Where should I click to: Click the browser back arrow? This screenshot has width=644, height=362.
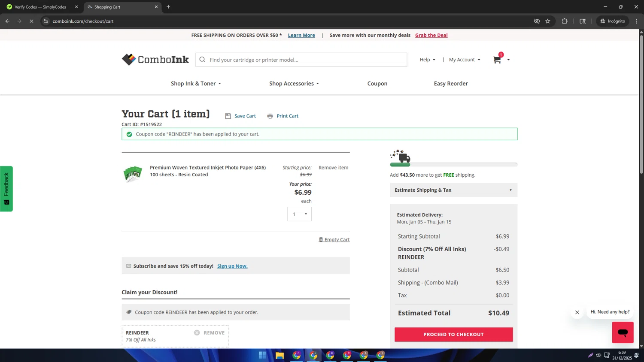[x=7, y=21]
